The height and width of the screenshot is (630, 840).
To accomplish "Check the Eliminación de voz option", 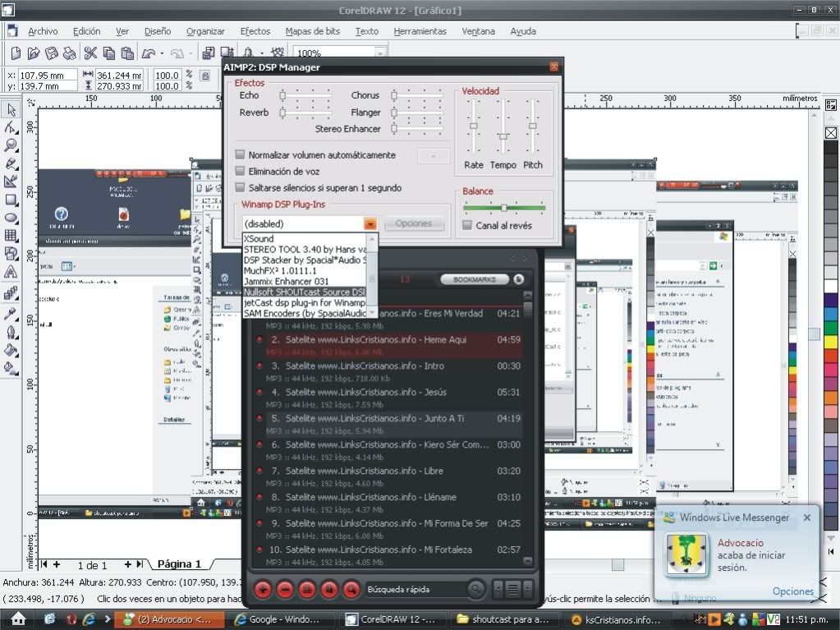I will pyautogui.click(x=240, y=172).
